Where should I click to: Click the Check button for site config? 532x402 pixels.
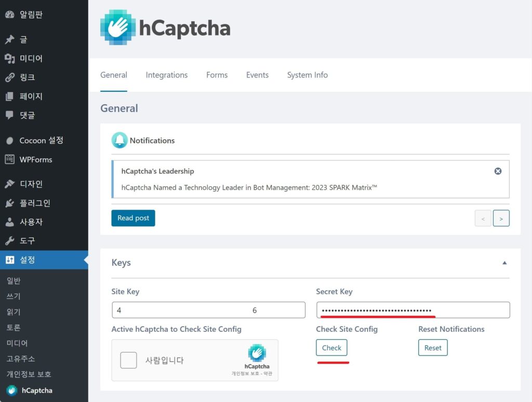point(331,347)
